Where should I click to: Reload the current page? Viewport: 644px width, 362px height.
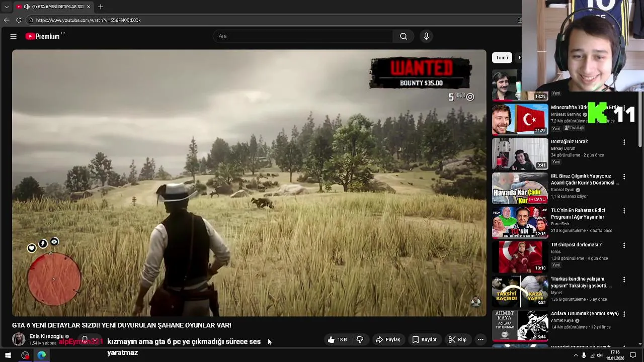(19, 20)
